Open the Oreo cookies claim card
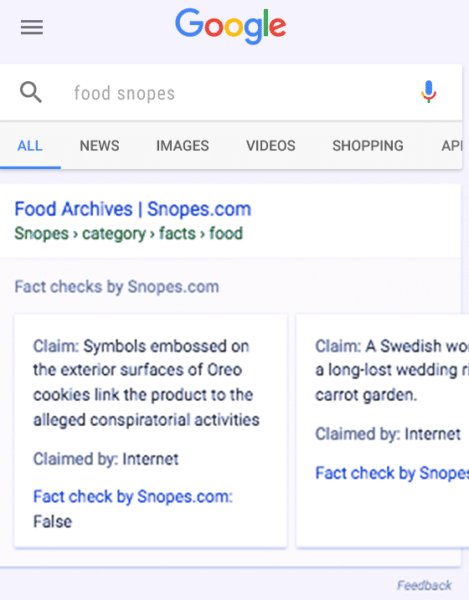This screenshot has height=600, width=469. [150, 431]
